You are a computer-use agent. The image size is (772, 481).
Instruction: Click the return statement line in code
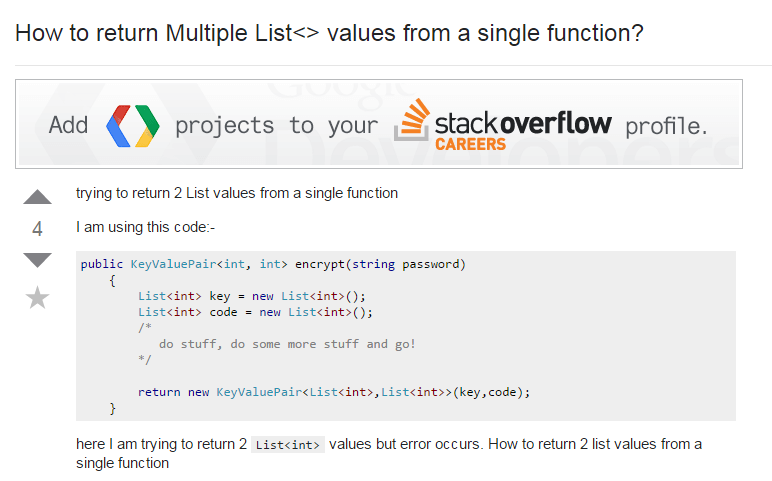(x=333, y=392)
